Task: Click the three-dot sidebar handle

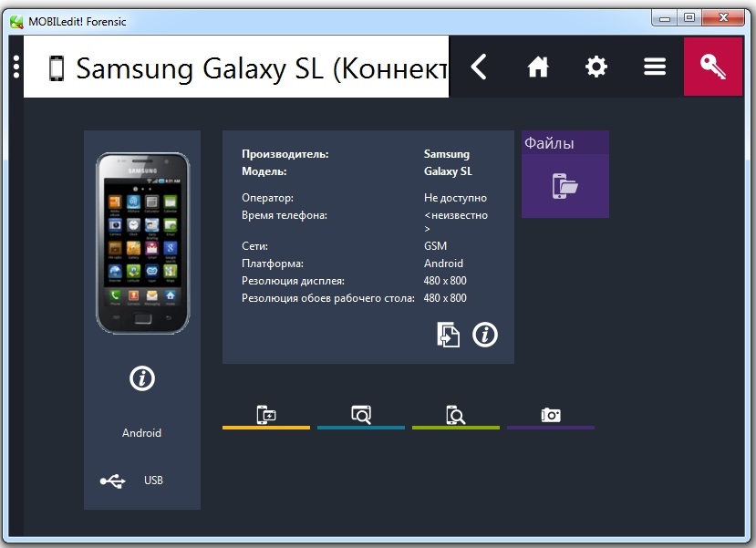Action: pyautogui.click(x=16, y=67)
